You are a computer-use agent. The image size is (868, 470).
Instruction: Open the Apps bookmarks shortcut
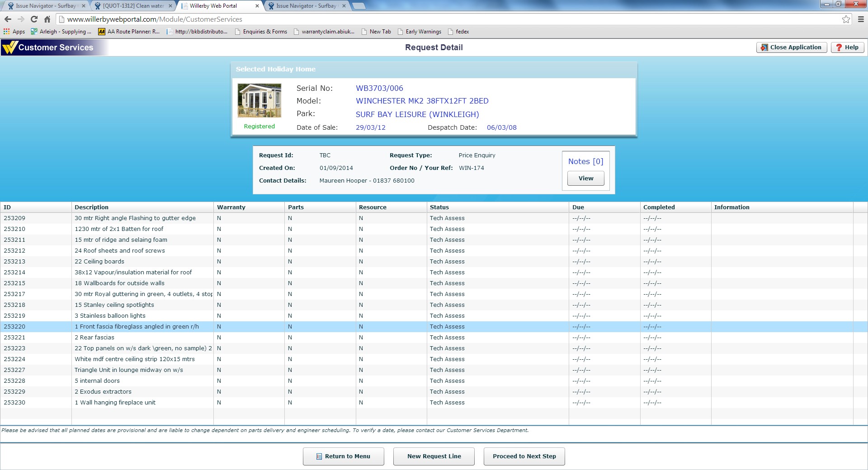[x=14, y=32]
